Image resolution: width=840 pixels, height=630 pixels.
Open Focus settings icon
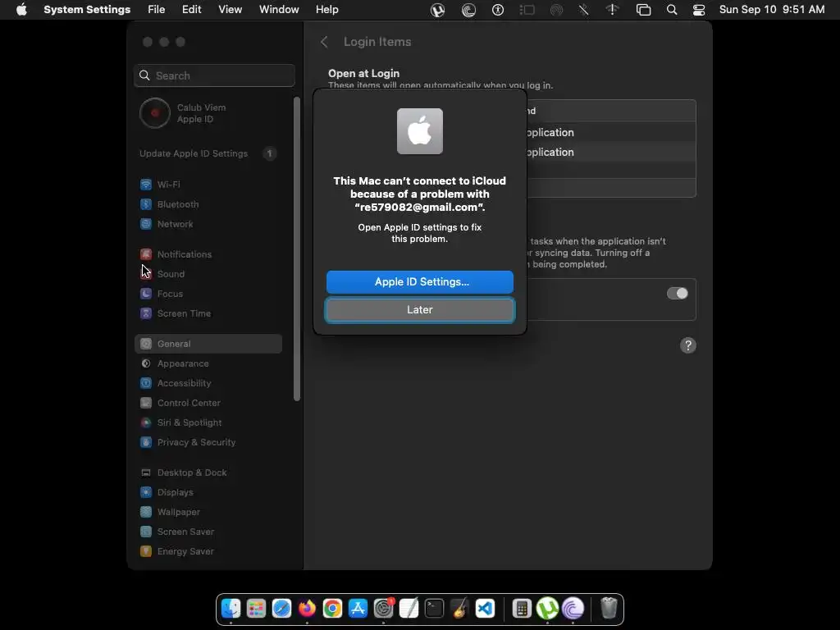146,294
